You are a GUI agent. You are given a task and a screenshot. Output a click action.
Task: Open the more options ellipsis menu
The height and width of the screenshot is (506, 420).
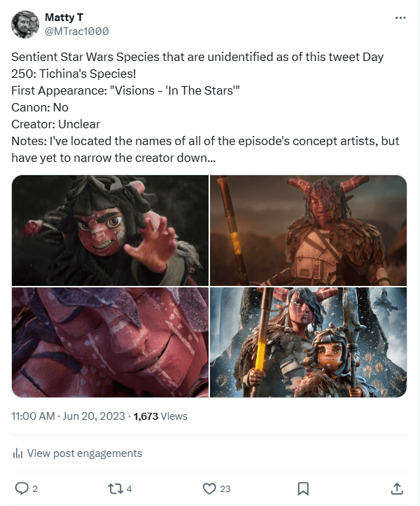click(x=400, y=18)
